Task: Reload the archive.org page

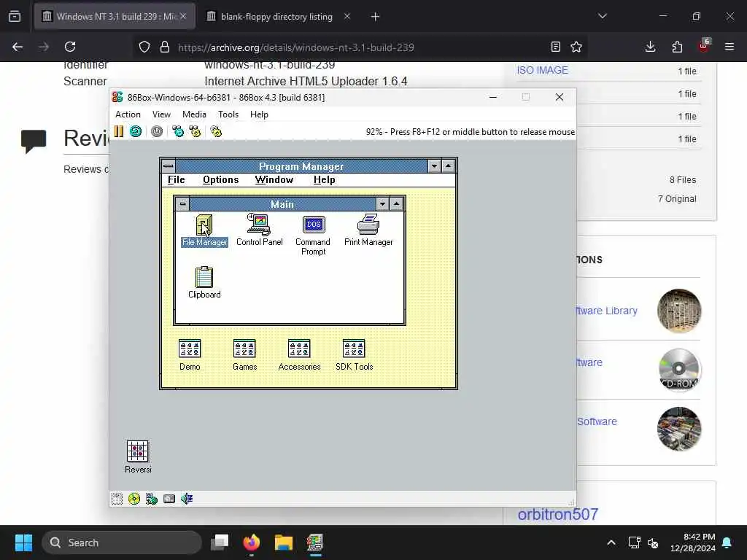Action: coord(70,47)
